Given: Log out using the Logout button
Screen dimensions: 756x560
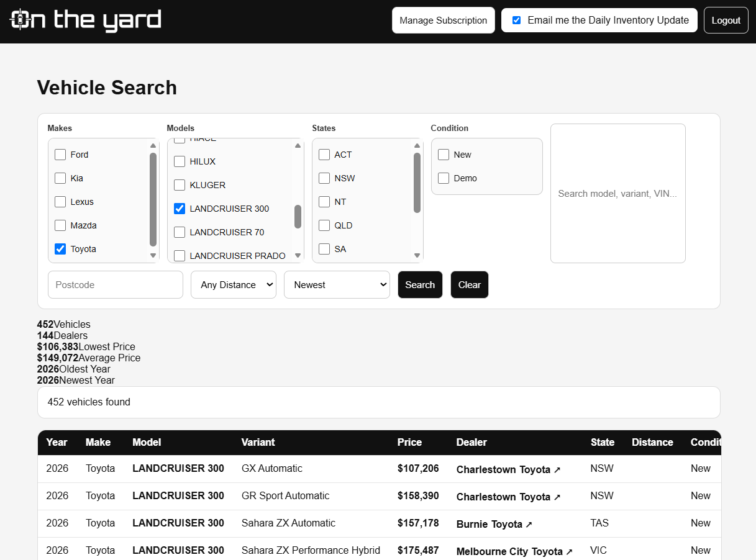Looking at the screenshot, I should click(726, 20).
